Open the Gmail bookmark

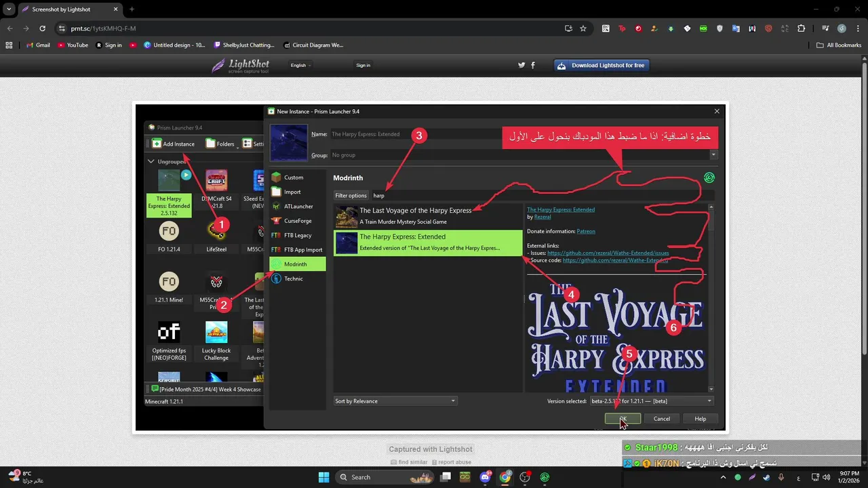[37, 45]
